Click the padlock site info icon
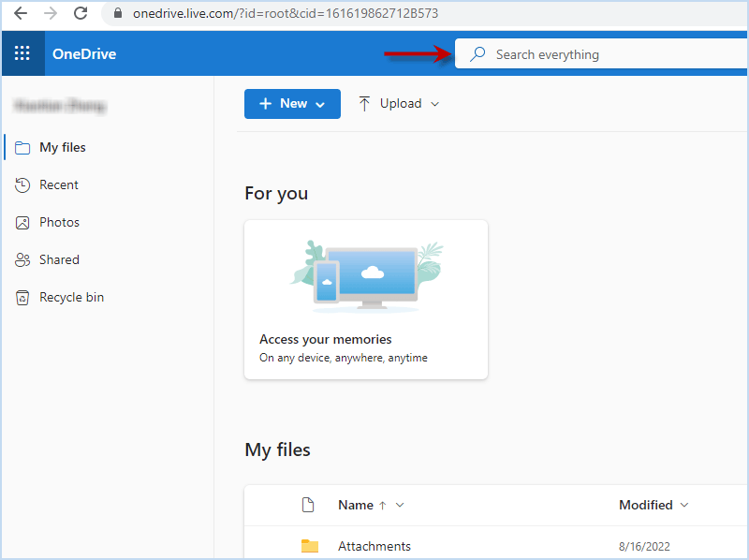The image size is (749, 560). pos(118,13)
